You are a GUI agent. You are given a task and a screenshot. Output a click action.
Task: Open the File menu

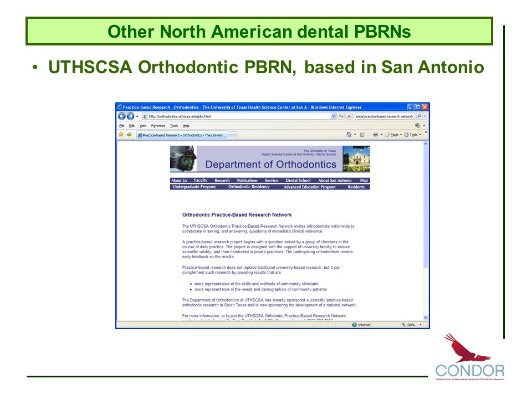coord(122,126)
